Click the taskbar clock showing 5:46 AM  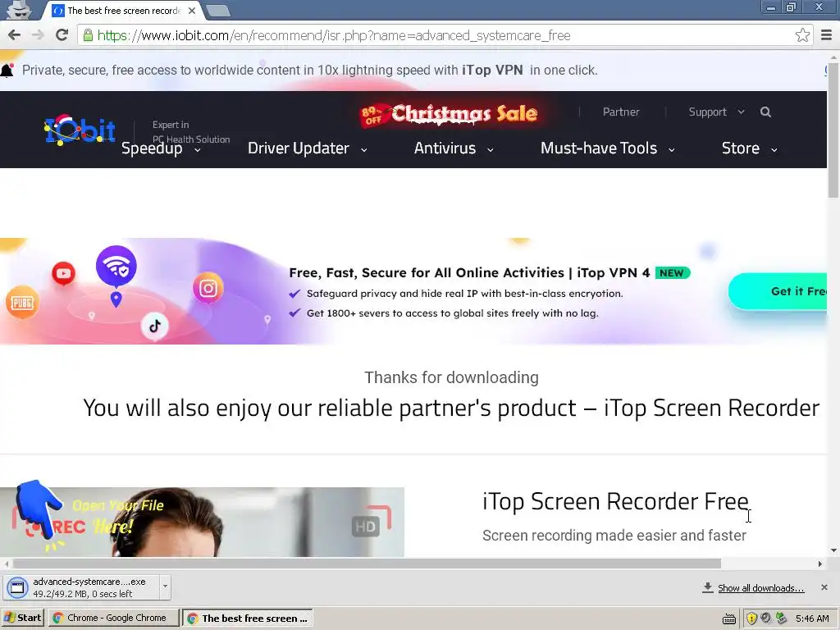[812, 619]
